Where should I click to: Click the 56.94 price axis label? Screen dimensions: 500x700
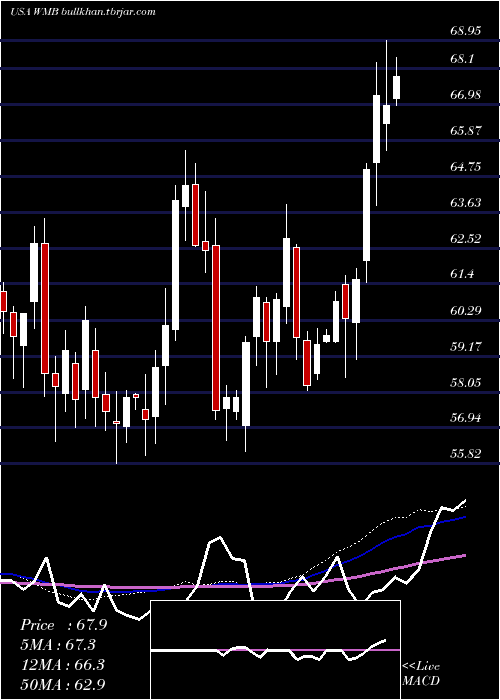click(x=466, y=418)
